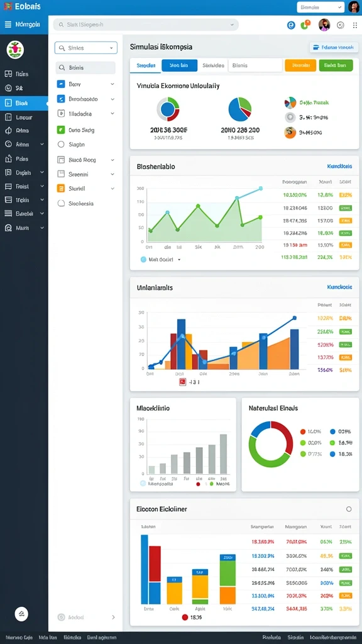Image resolution: width=362 pixels, height=644 pixels.
Task: Click the Kanckkais link in Bloshenlablo card
Action: coord(339,167)
